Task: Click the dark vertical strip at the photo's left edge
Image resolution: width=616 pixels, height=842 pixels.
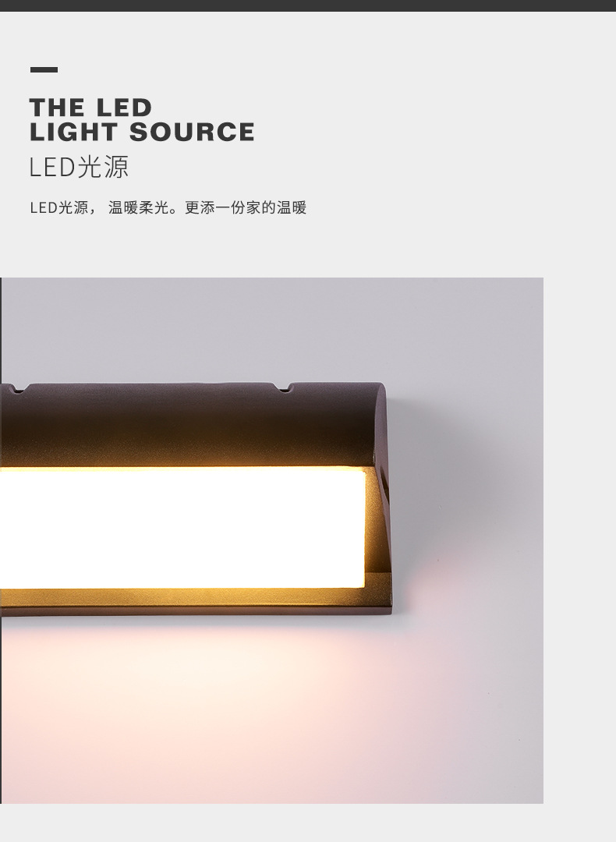Action: (1, 540)
